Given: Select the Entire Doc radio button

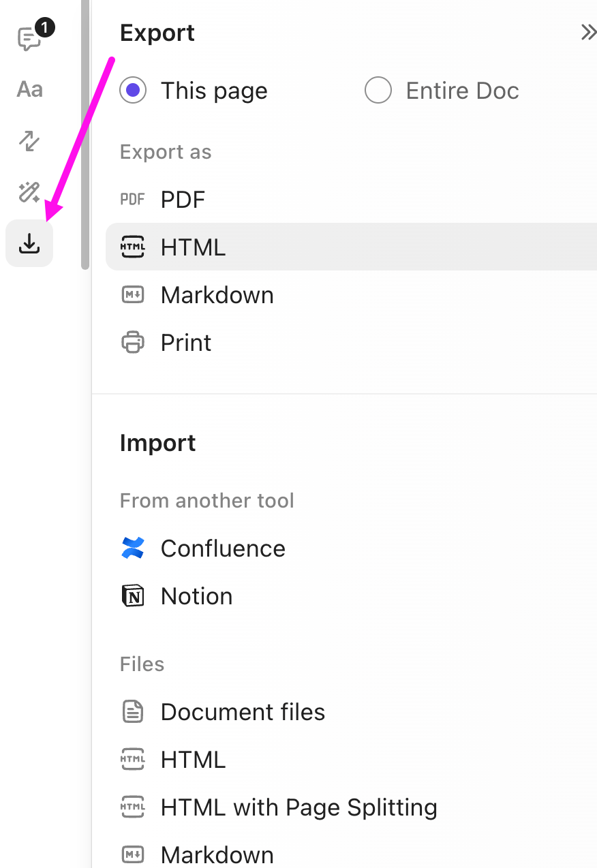Looking at the screenshot, I should (x=378, y=91).
